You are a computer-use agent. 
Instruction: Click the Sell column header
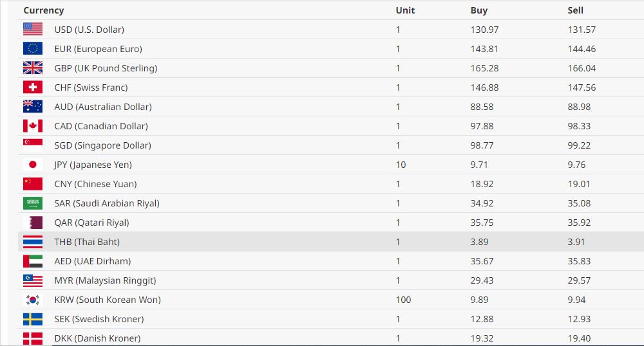575,10
